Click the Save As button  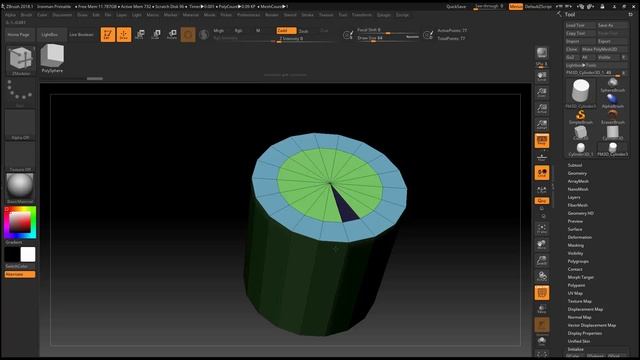click(x=612, y=25)
